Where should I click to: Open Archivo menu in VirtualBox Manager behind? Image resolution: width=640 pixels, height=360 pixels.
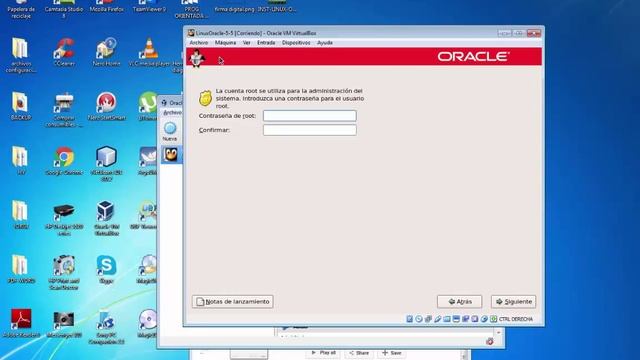172,112
